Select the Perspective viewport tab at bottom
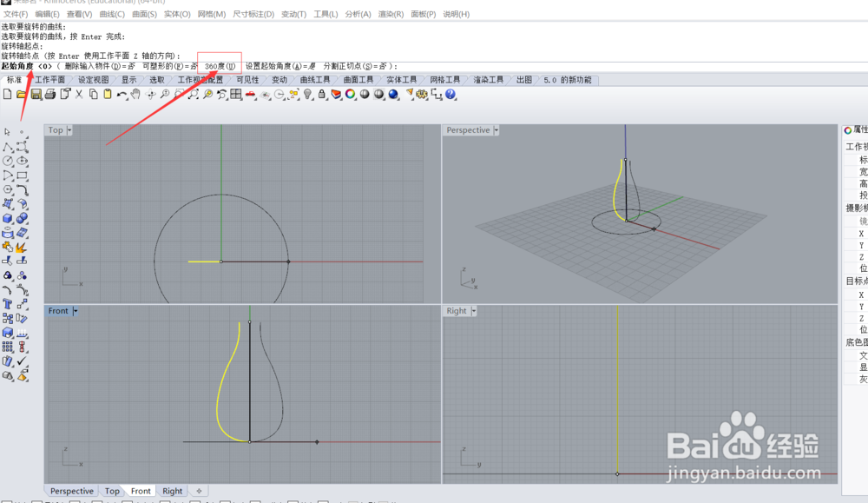 pyautogui.click(x=72, y=491)
